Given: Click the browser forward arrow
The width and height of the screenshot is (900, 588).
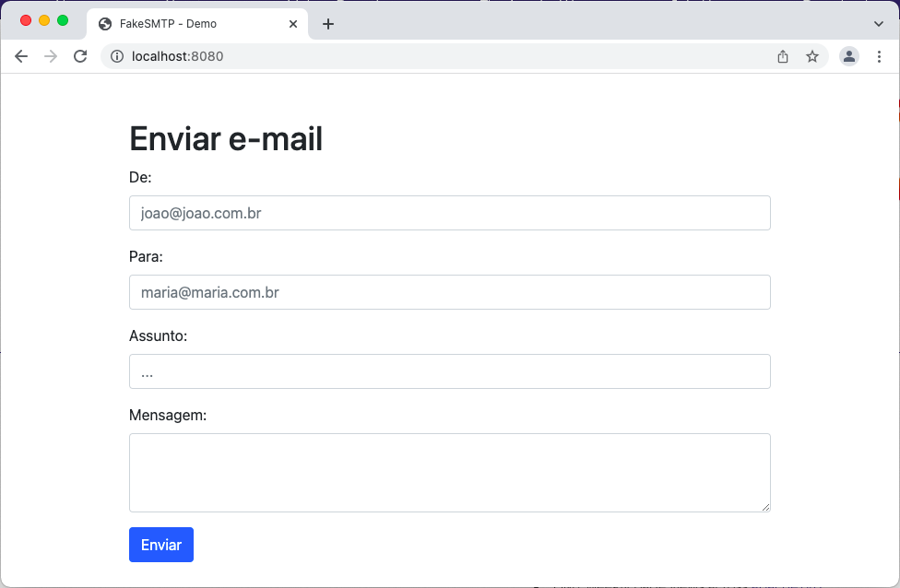Looking at the screenshot, I should pos(51,56).
